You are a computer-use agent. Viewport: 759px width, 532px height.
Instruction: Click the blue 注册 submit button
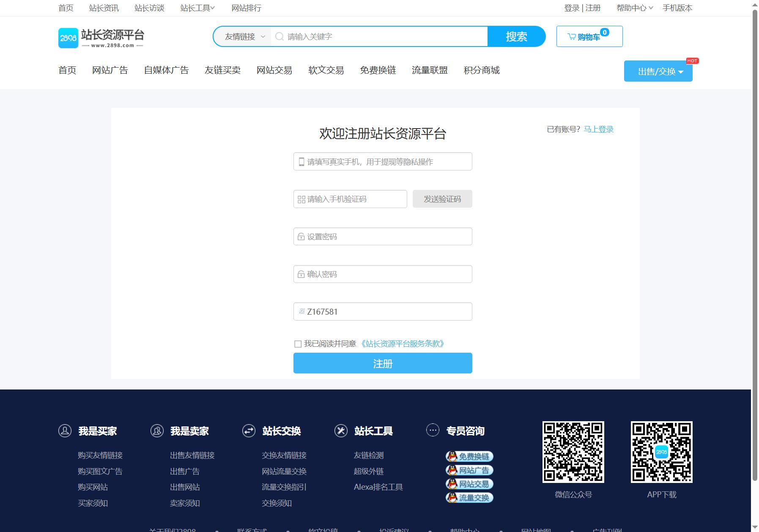click(x=383, y=363)
